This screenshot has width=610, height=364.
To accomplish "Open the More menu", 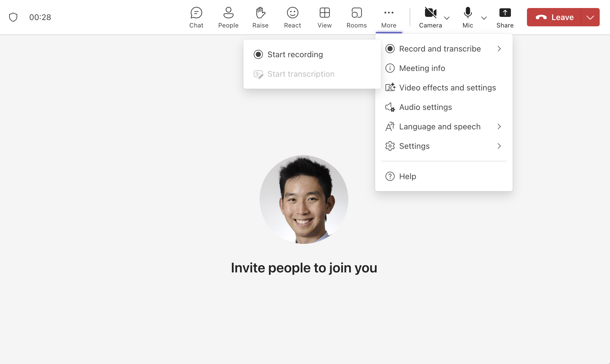I will click(389, 17).
